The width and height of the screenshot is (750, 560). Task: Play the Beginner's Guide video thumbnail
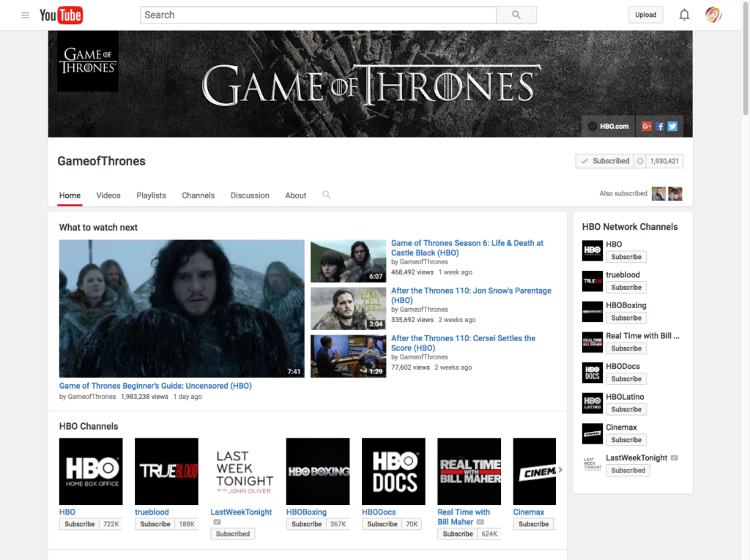pos(182,308)
